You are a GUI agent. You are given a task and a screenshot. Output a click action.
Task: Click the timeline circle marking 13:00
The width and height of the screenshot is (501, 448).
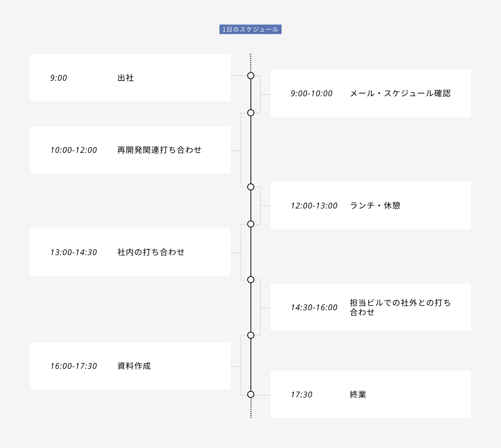(251, 224)
